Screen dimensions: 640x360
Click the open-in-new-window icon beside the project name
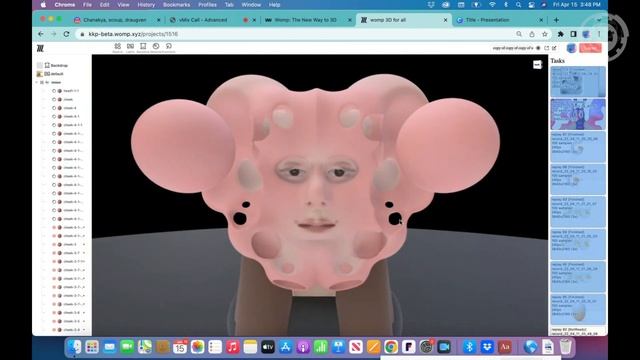547,48
